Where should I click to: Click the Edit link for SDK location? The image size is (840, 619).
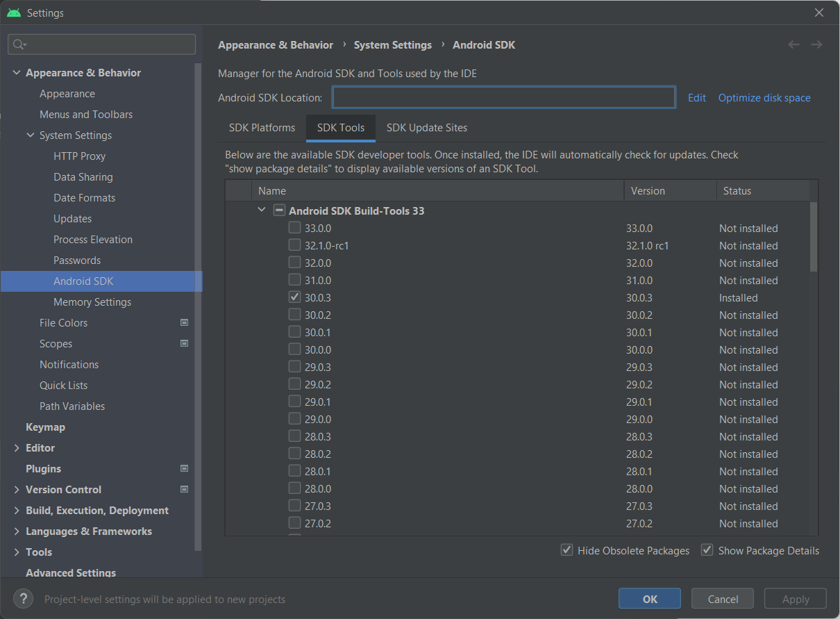697,98
